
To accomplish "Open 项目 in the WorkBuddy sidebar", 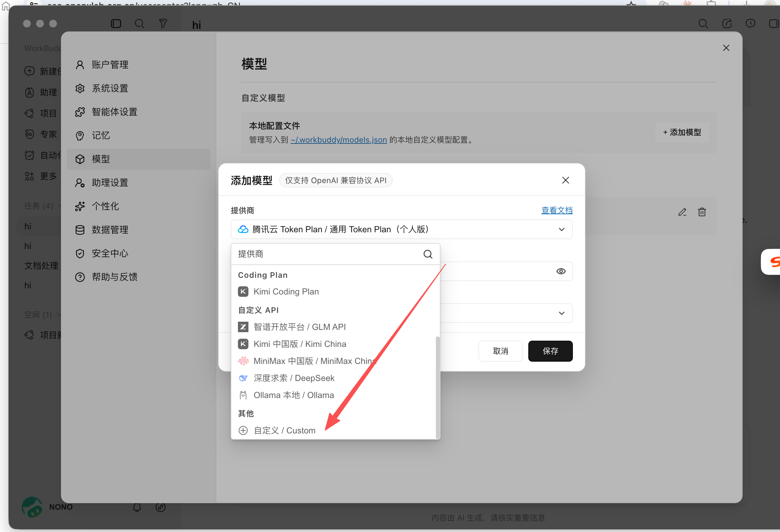I will point(41,113).
